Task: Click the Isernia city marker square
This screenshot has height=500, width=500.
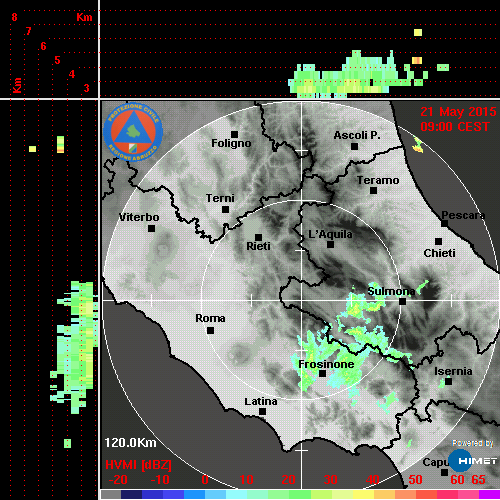Action: point(449,381)
